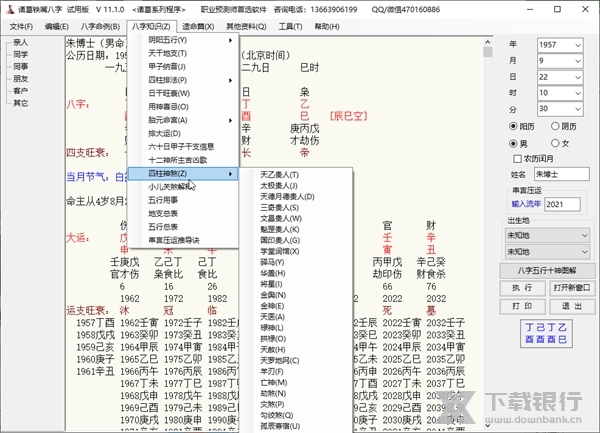Select 客户 in the category tree

[x=20, y=91]
